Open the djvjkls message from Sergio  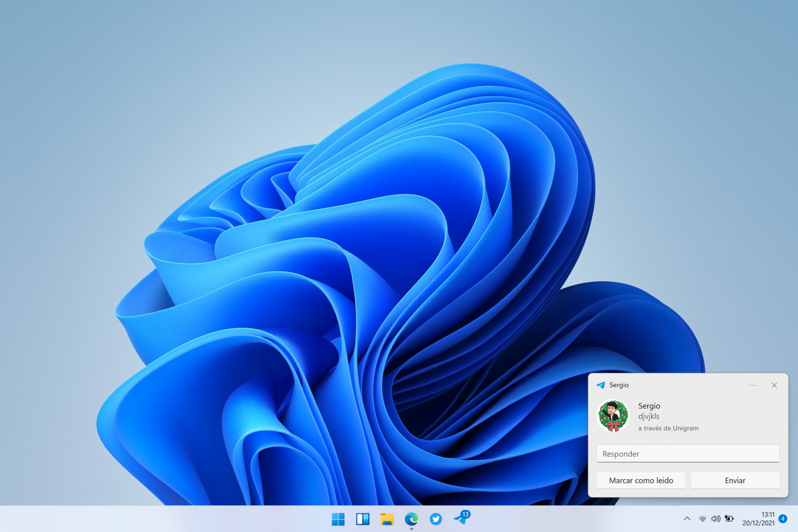pyautogui.click(x=649, y=416)
